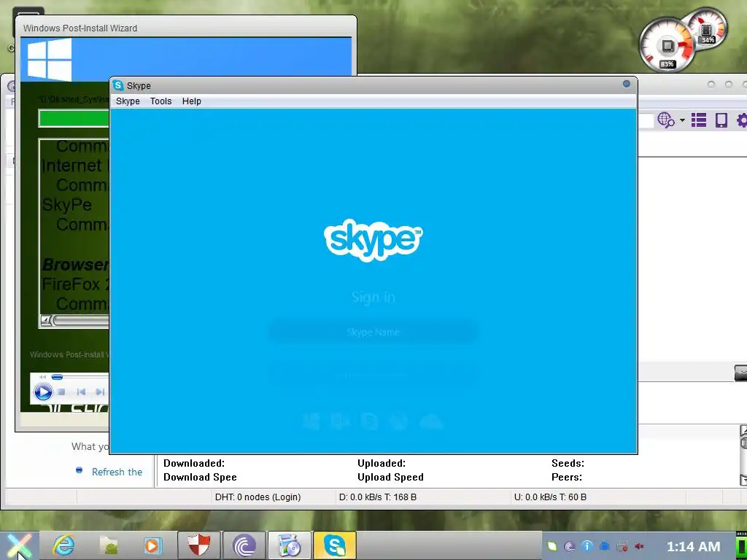Click the muted volume icon in system tray
The height and width of the screenshot is (560, 747).
point(639,546)
